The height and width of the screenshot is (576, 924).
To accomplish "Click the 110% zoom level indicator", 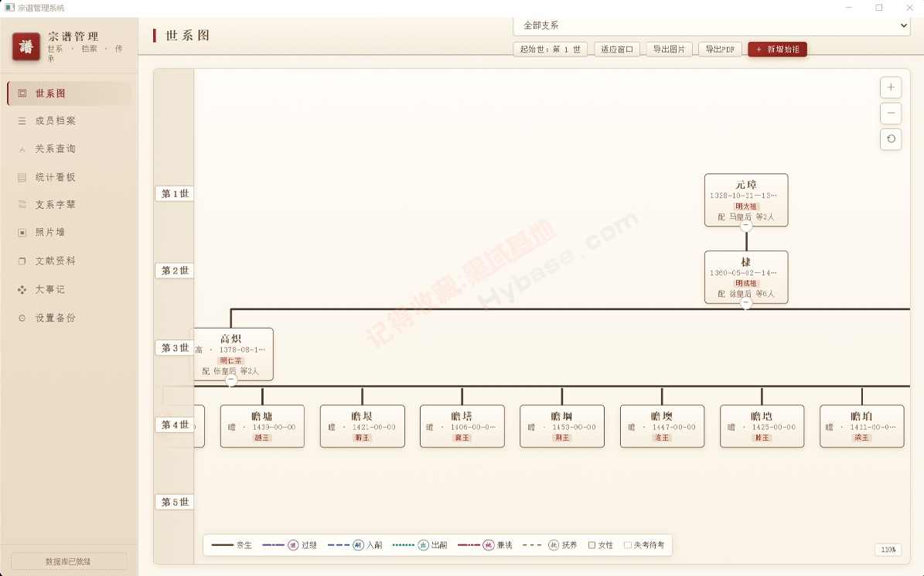I will [x=888, y=550].
